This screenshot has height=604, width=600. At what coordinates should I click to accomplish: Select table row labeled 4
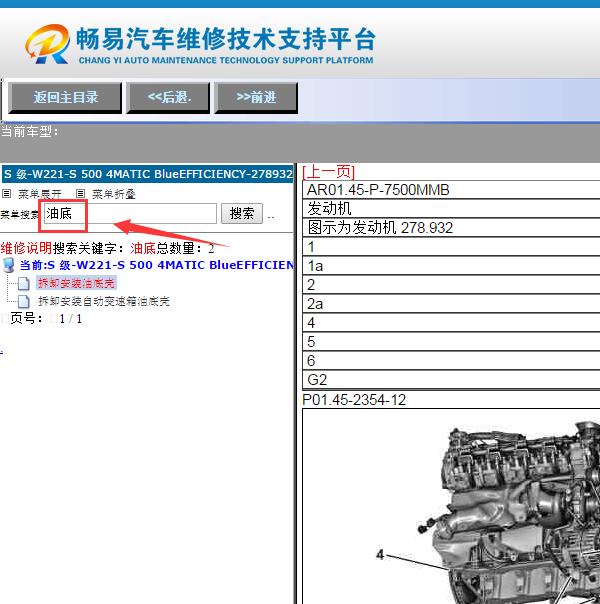451,323
